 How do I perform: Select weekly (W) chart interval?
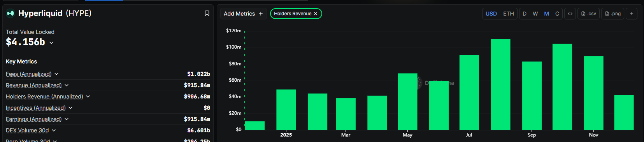coord(535,14)
